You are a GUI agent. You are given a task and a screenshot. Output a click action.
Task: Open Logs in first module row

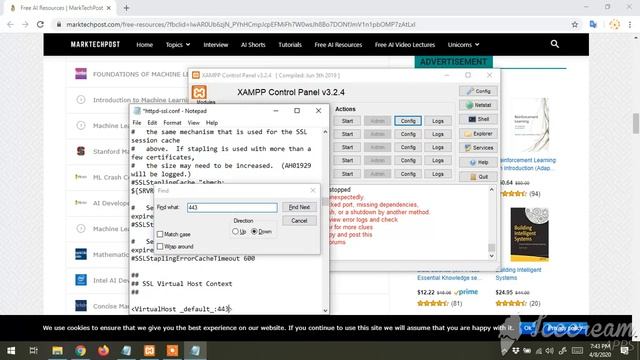tap(438, 121)
